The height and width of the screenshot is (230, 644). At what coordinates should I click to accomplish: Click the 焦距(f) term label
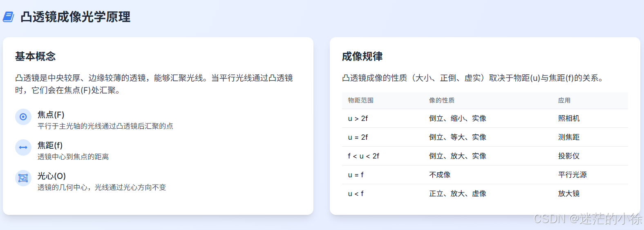(x=50, y=145)
